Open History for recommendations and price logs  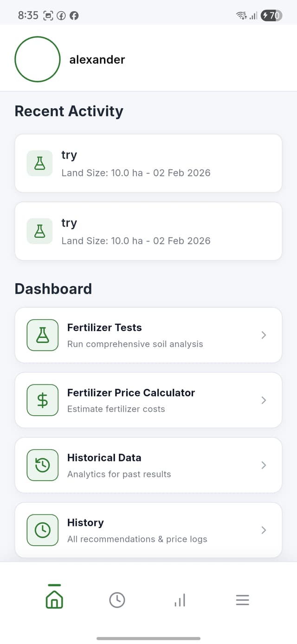[x=148, y=530]
